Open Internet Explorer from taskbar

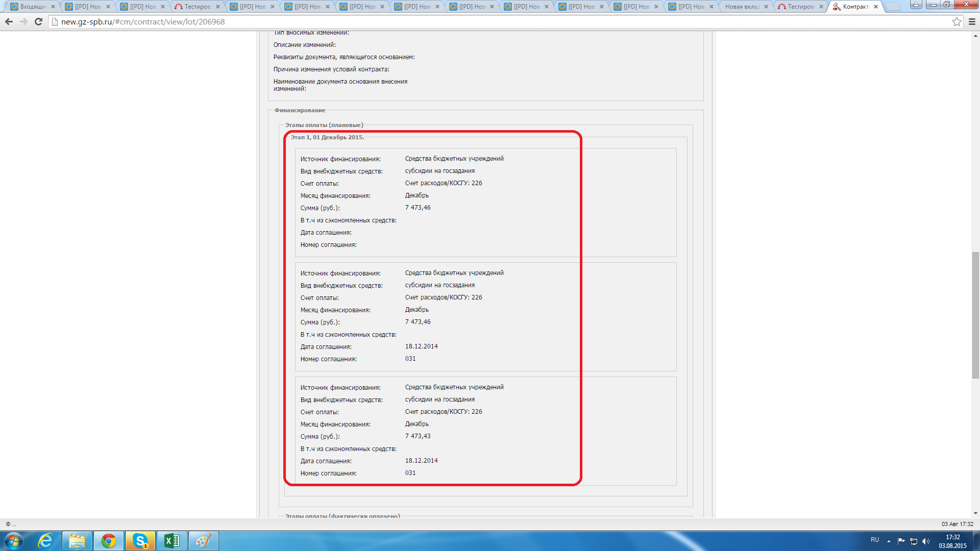(x=46, y=541)
